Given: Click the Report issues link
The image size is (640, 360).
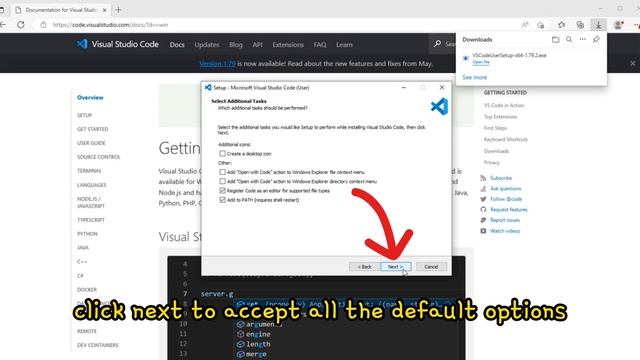Looking at the screenshot, I should (505, 220).
